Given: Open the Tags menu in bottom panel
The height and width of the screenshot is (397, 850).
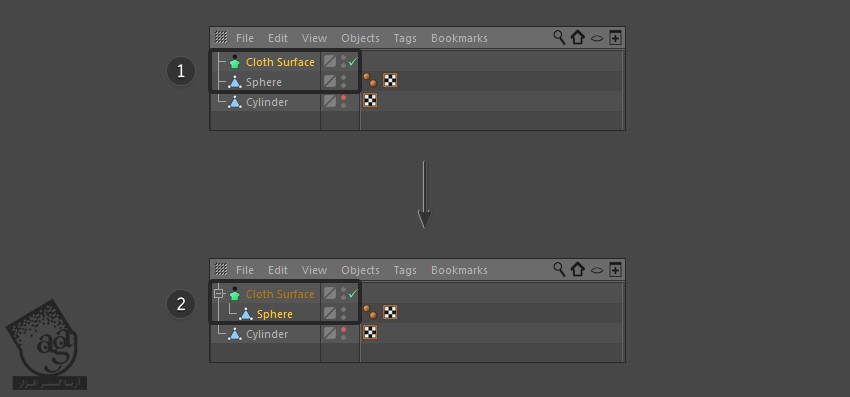Looking at the screenshot, I should pyautogui.click(x=405, y=270).
